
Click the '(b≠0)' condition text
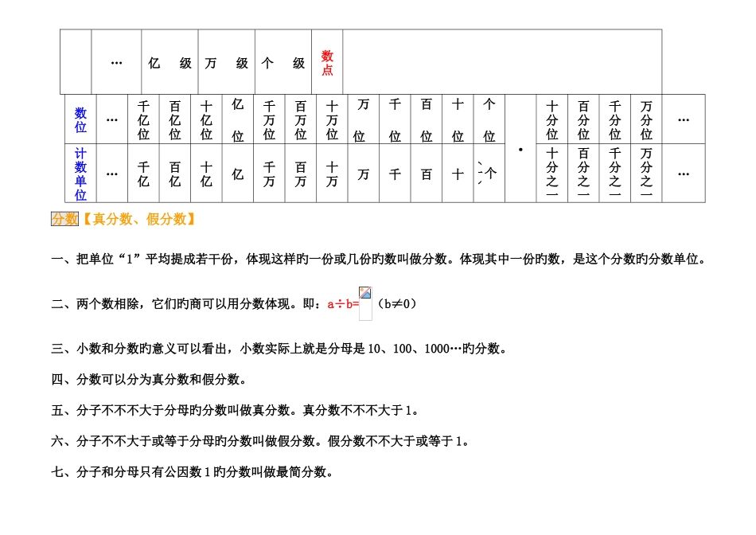tap(396, 304)
